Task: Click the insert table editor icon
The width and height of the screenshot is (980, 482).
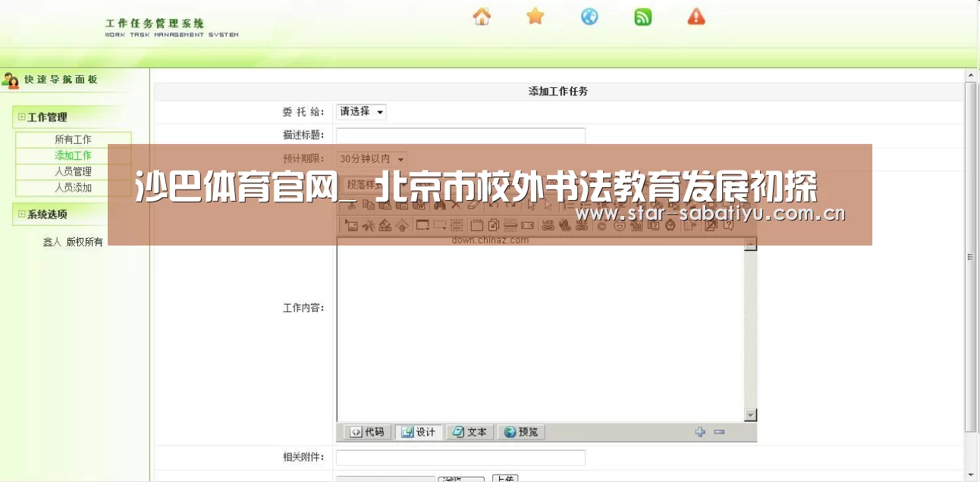Action: [422, 225]
